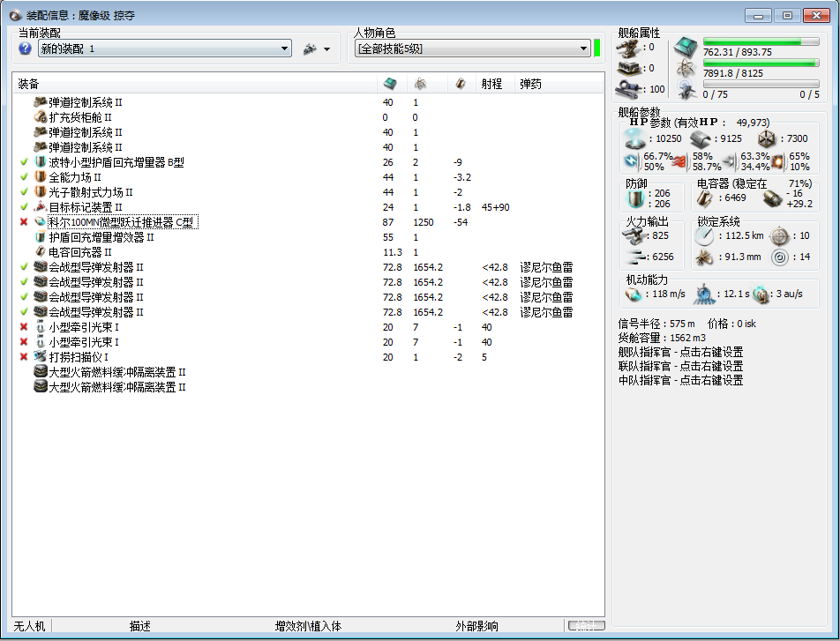840x641 pixels.
Task: Sort by the capacitor column header icon
Action: pyautogui.click(x=461, y=84)
